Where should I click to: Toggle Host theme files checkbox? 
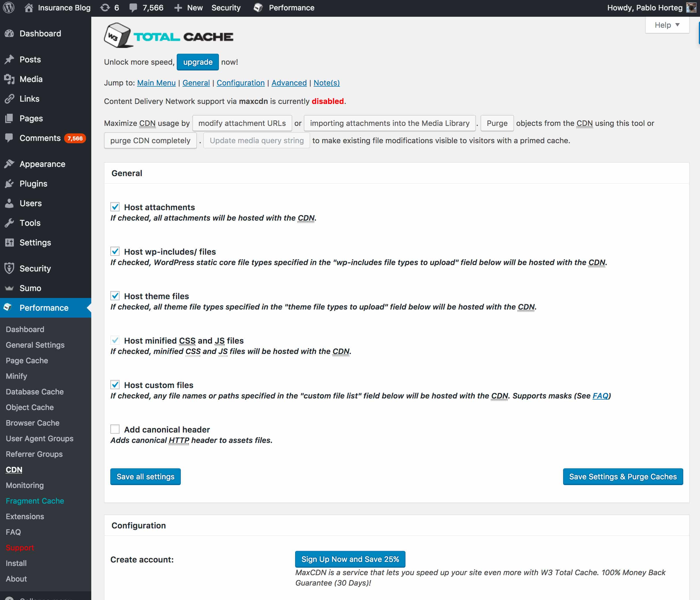[115, 296]
